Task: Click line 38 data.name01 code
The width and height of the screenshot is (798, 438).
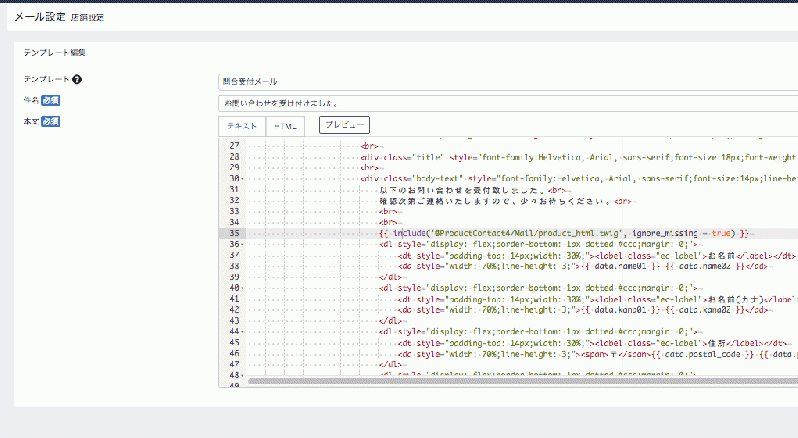Action: [583, 266]
